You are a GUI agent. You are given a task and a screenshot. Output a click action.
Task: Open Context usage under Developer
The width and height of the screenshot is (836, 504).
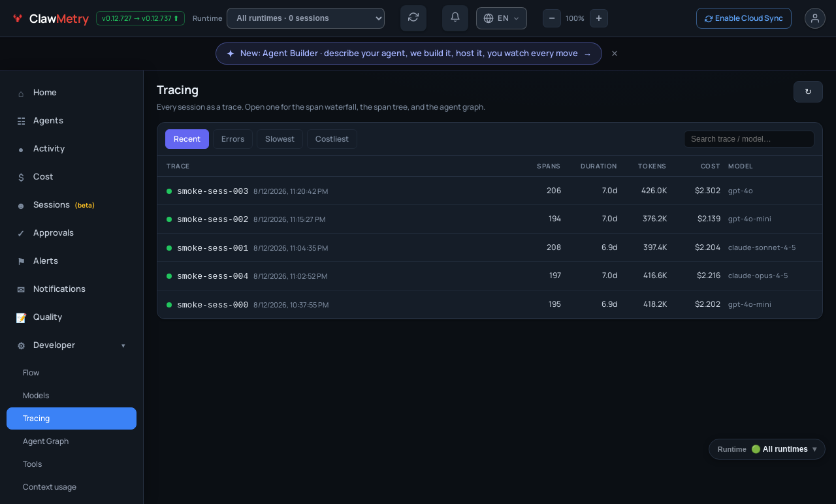[72, 487]
